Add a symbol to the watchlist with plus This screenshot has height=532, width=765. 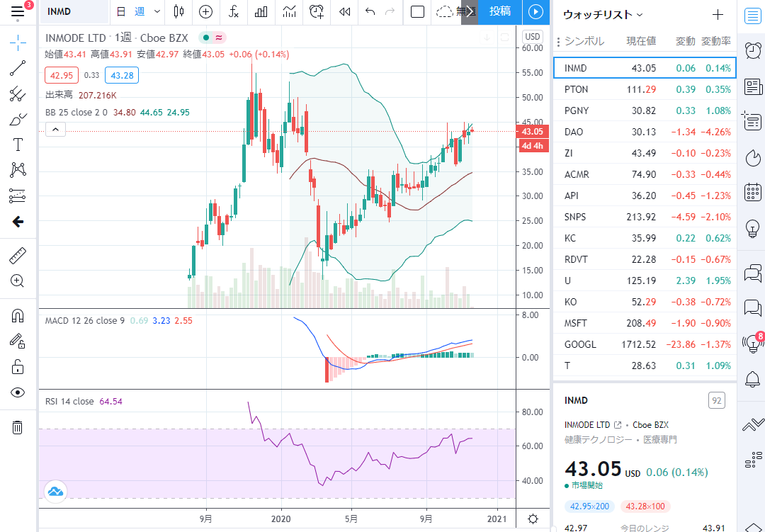pos(717,15)
